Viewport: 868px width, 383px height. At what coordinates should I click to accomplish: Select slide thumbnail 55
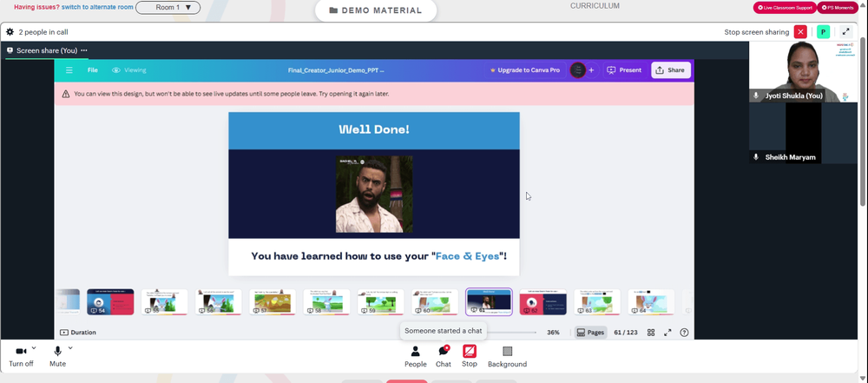tap(164, 302)
